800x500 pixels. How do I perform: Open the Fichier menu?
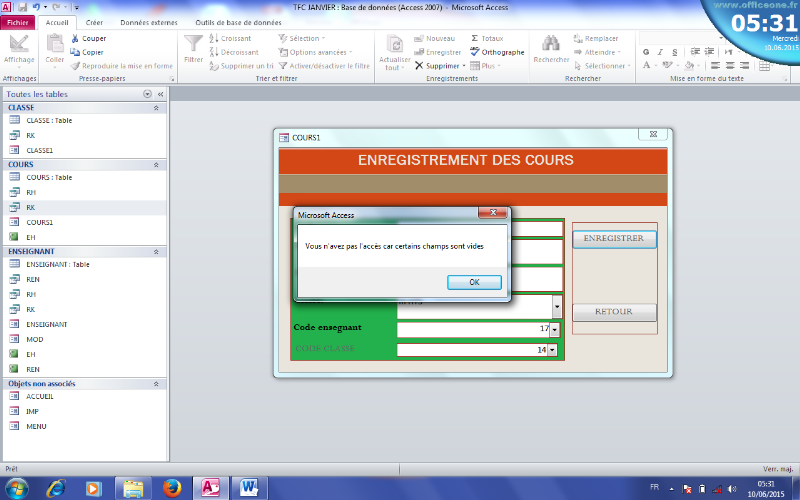tap(20, 21)
